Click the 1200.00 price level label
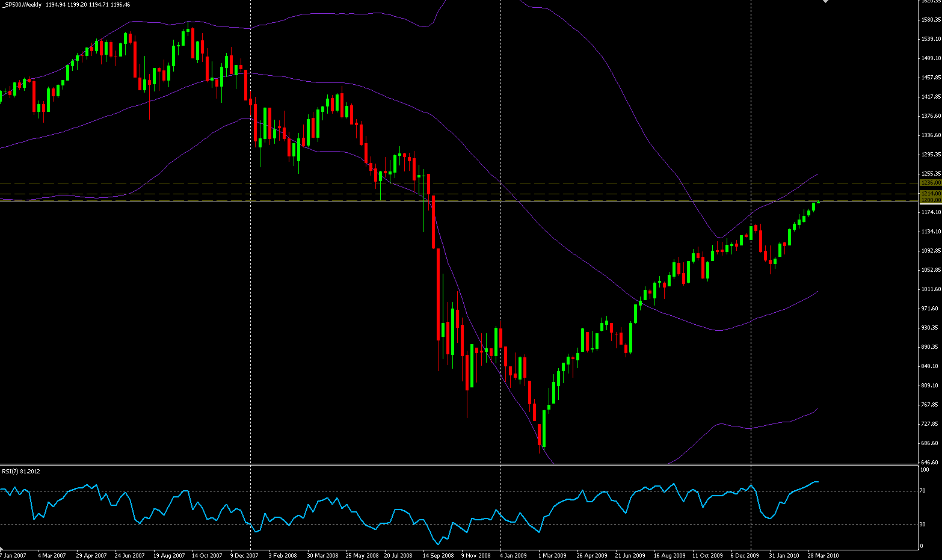942x560 pixels. [x=930, y=200]
